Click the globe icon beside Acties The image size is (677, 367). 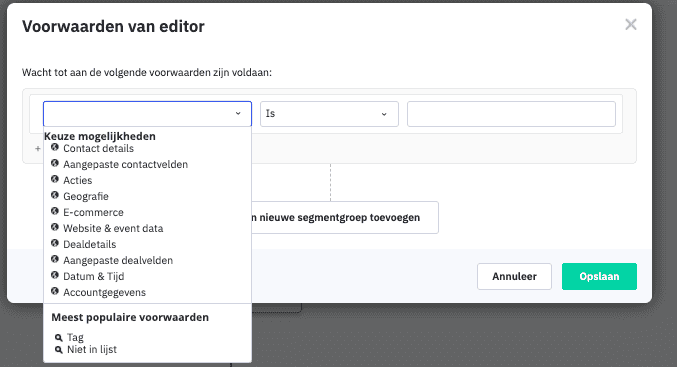[54, 179]
